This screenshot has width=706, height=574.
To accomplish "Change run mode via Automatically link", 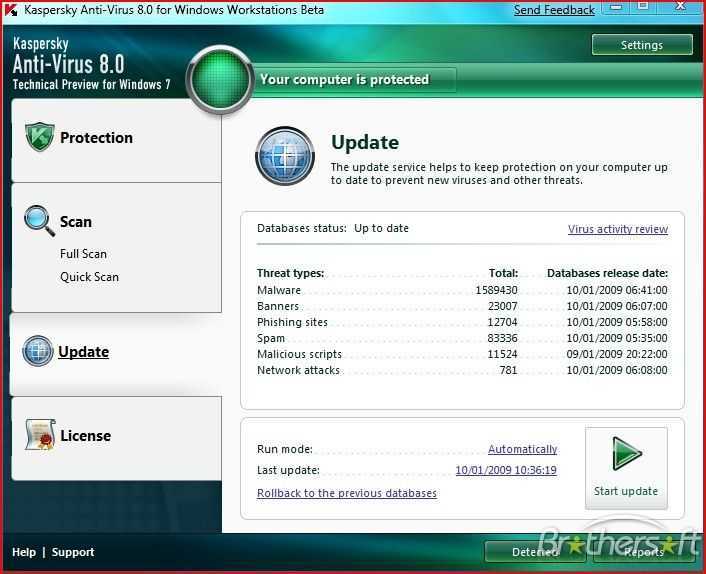I will point(522,449).
